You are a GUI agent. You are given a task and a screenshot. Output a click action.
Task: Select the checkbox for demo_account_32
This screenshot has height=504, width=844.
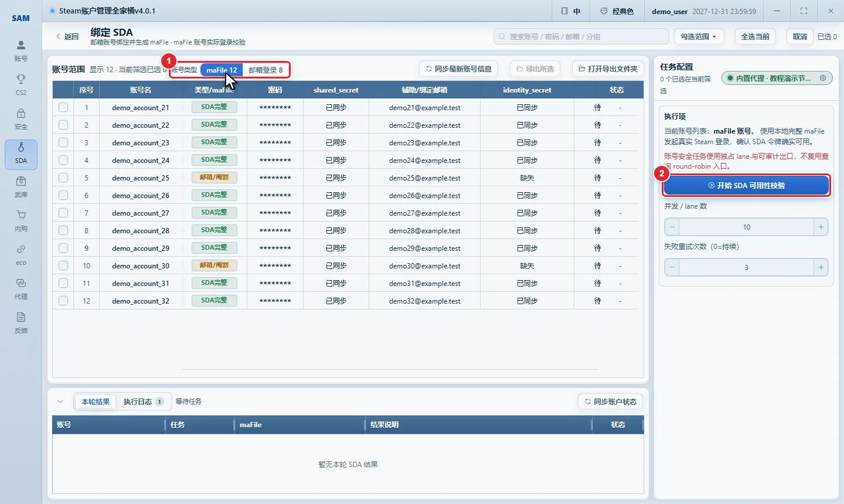click(x=63, y=301)
